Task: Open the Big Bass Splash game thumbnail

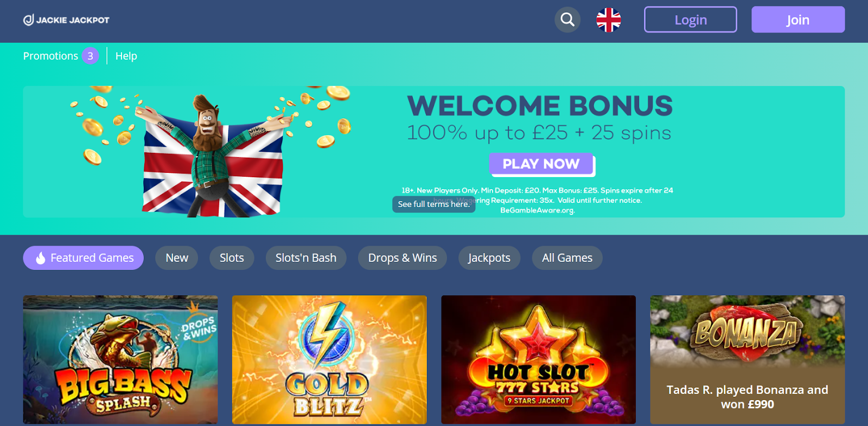Action: [120, 359]
